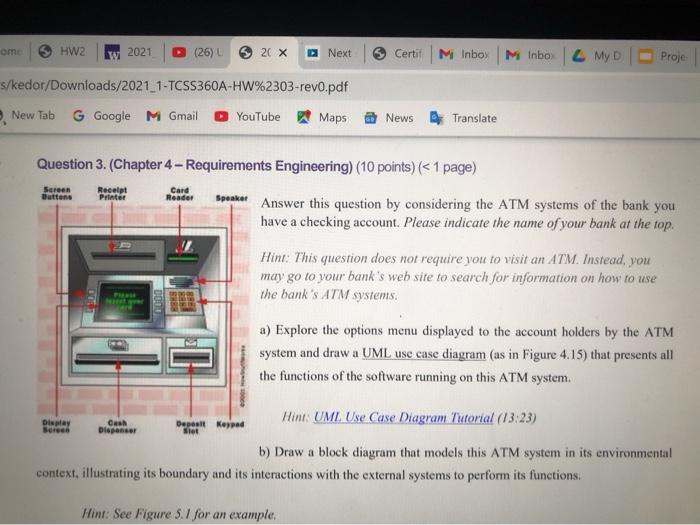Open the Google bookmark
Viewport: 700px width, 525px height.
click(x=101, y=116)
